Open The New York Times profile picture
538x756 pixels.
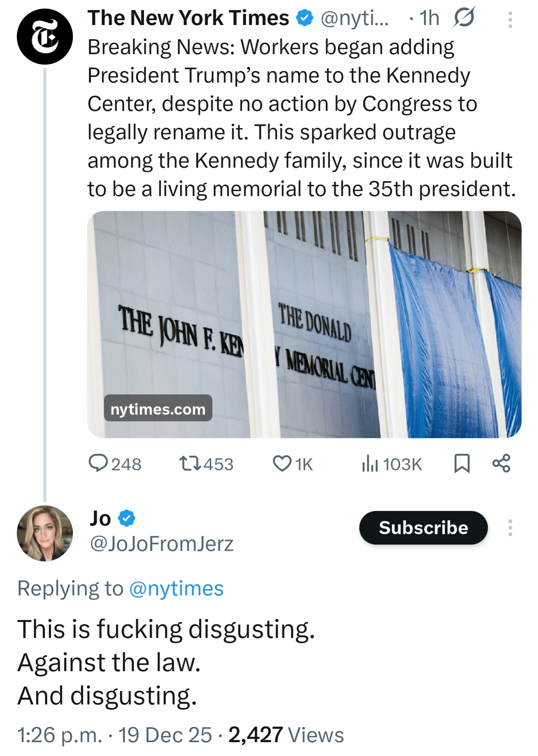[45, 37]
